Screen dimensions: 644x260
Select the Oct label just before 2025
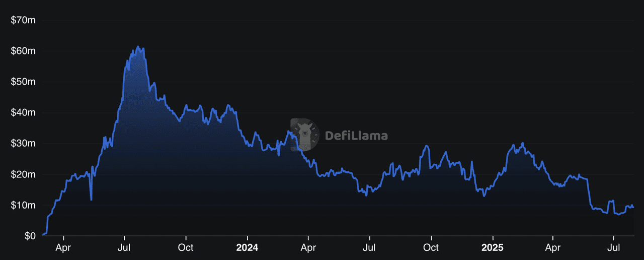pos(431,248)
